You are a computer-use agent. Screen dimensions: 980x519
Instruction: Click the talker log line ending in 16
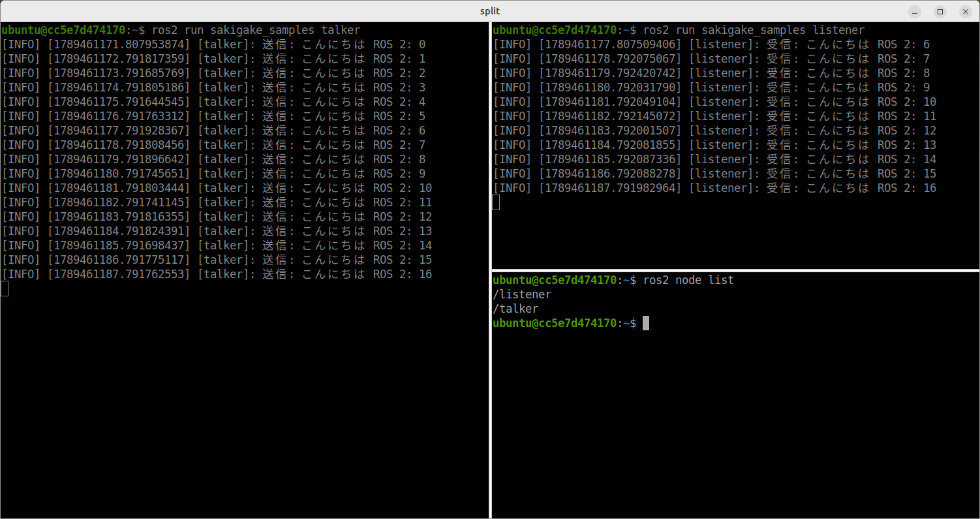[x=217, y=274]
